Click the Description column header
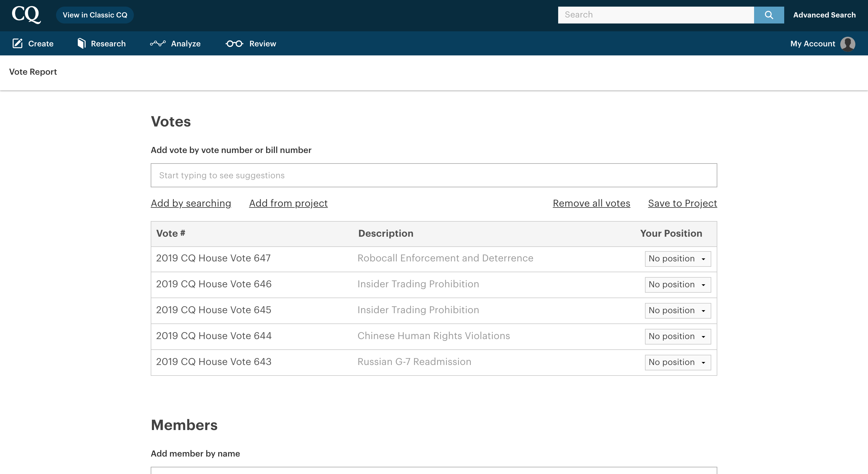 (385, 233)
